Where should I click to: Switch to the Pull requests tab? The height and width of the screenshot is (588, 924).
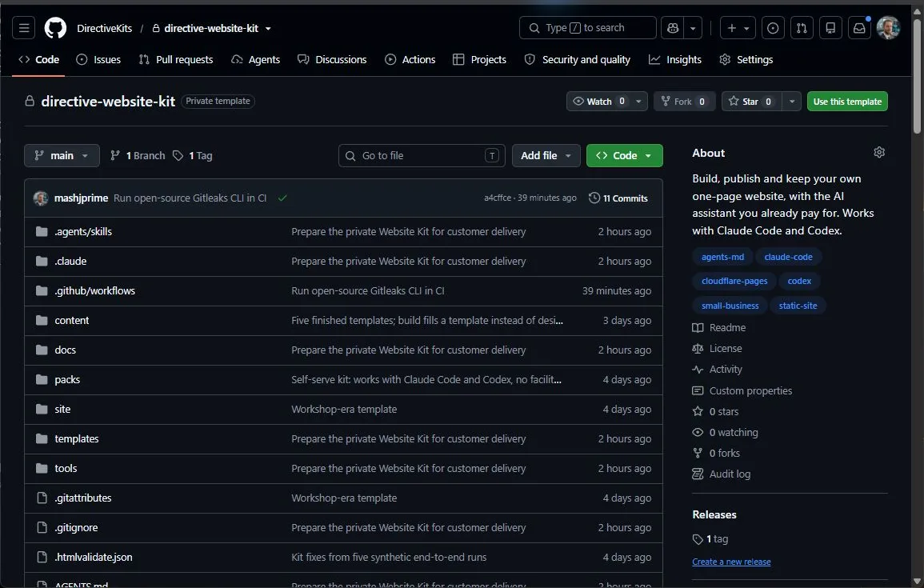click(x=176, y=59)
